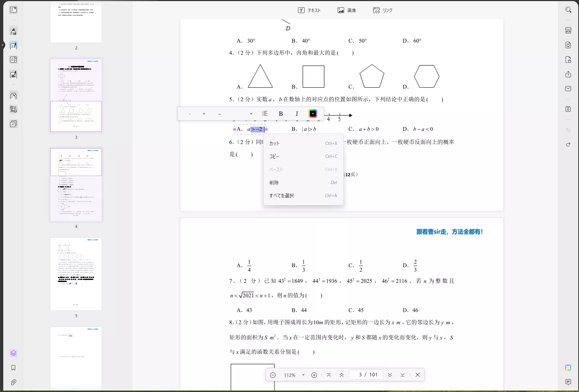Click option text "C. a+b>0"
579x392 pixels.
364,129
